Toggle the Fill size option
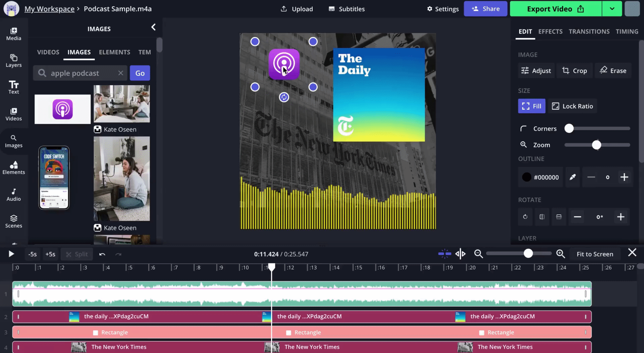This screenshot has height=353, width=644. (531, 106)
